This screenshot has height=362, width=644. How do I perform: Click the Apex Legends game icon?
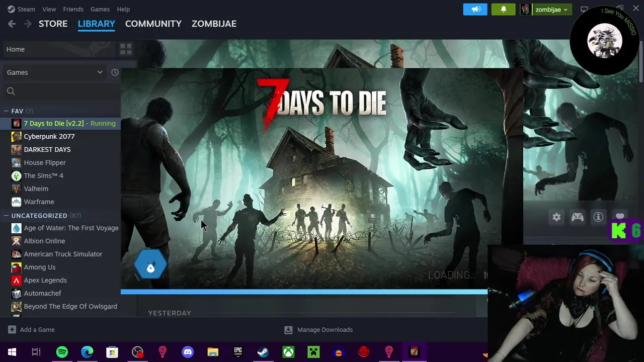pos(17,280)
